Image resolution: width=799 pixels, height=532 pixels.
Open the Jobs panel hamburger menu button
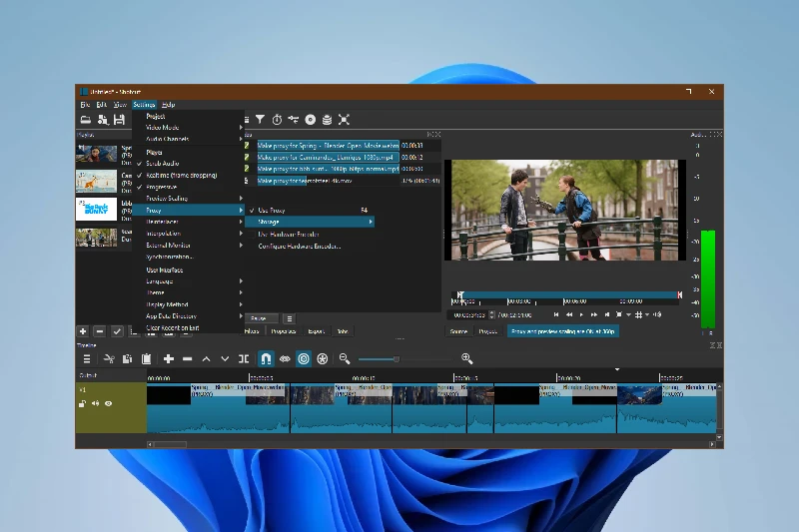[x=290, y=318]
